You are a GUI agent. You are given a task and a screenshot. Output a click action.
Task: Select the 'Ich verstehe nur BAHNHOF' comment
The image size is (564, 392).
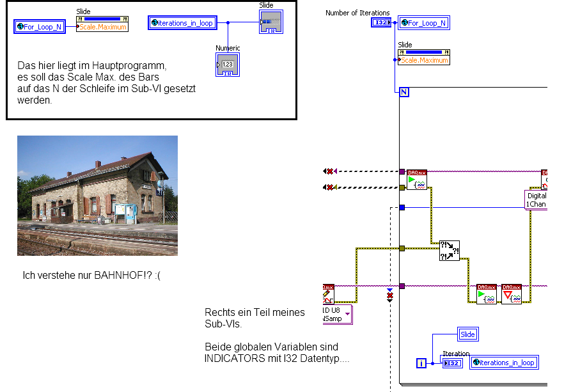[x=91, y=276]
